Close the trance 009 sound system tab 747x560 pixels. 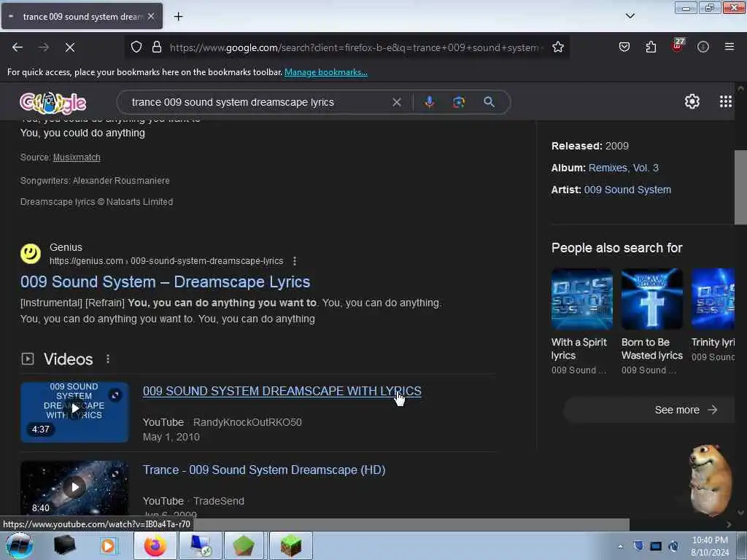tap(151, 16)
